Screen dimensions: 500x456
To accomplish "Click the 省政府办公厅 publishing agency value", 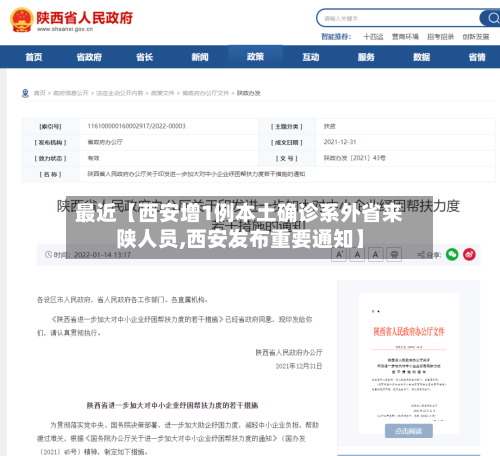I will (105, 142).
